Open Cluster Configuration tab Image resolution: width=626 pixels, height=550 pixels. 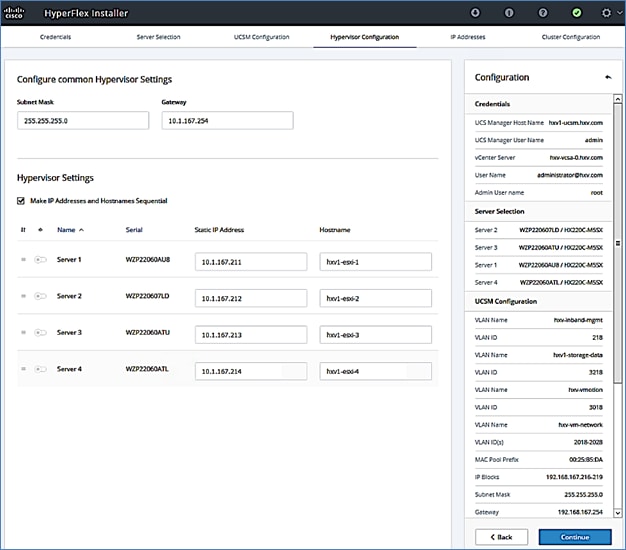pyautogui.click(x=571, y=37)
